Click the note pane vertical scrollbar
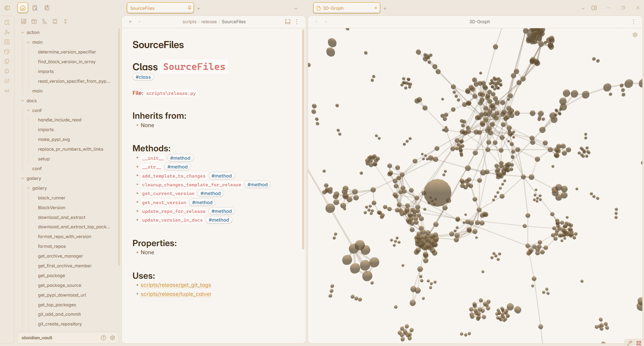 303,140
